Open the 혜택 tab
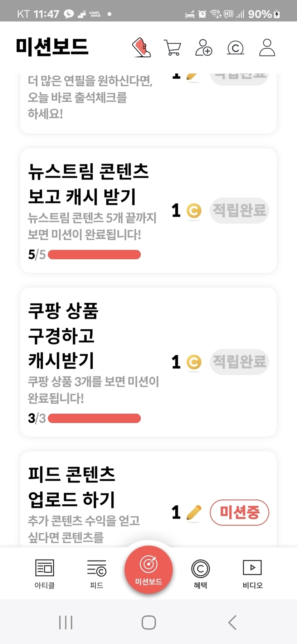 pyautogui.click(x=200, y=573)
